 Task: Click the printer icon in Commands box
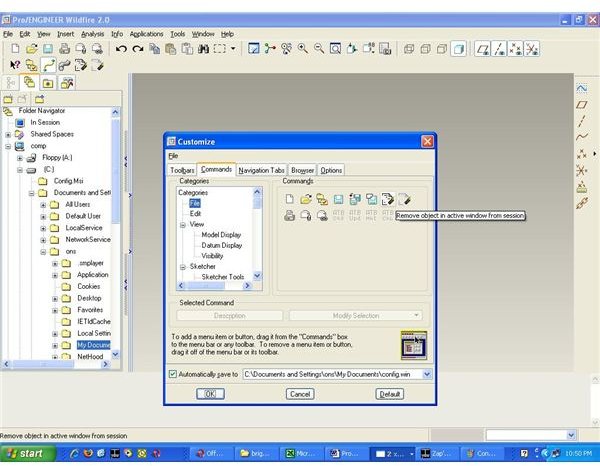pyautogui.click(x=290, y=216)
